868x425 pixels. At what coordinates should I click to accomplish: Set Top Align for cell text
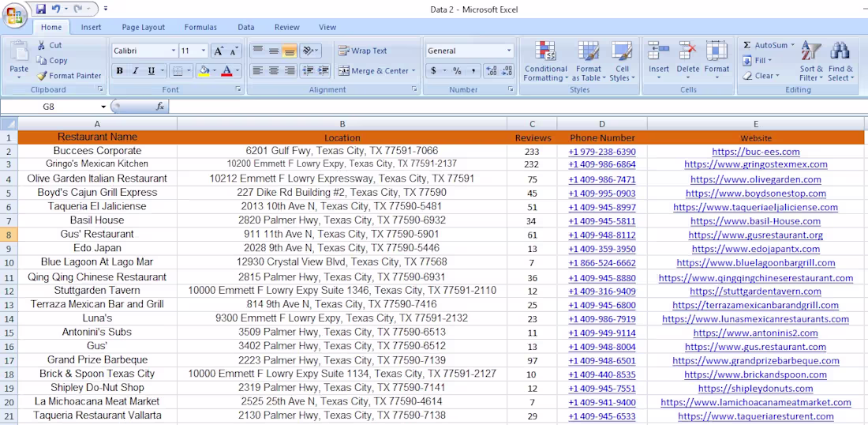click(257, 51)
